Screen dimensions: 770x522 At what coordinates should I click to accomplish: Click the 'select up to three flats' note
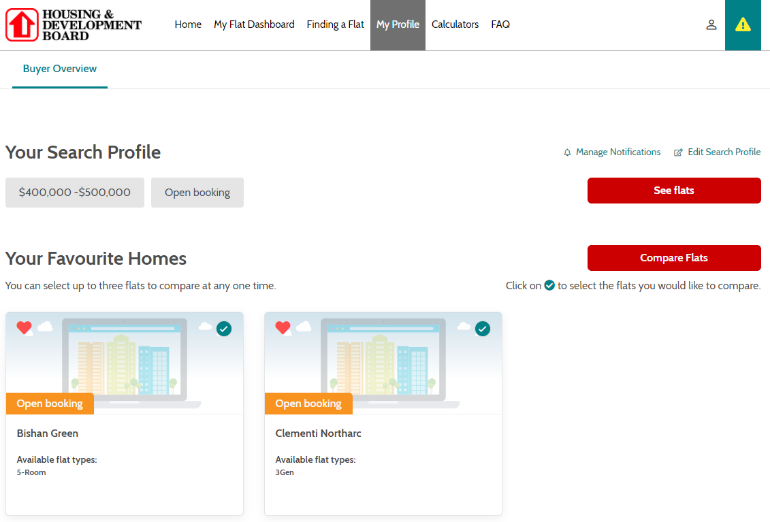pyautogui.click(x=140, y=286)
